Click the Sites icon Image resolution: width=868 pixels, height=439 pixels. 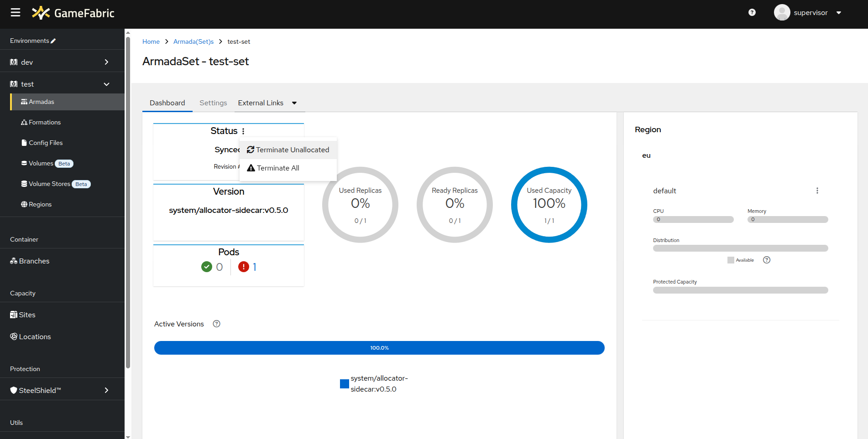pos(14,315)
